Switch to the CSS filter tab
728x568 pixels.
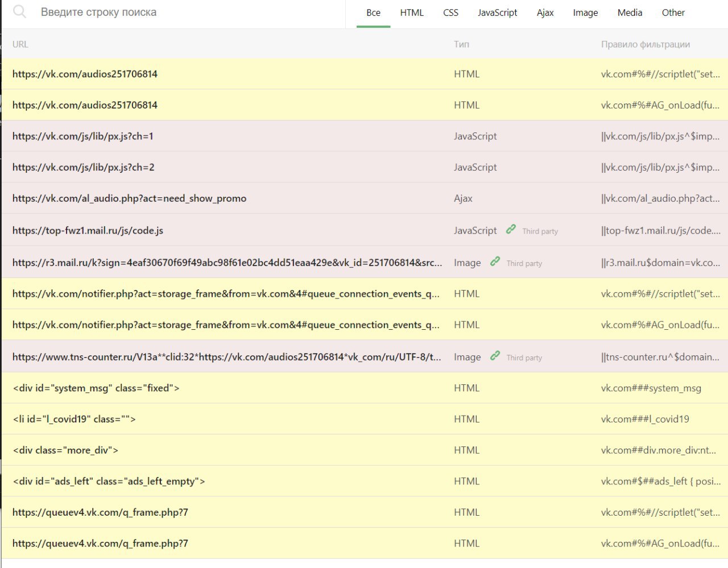(x=450, y=13)
